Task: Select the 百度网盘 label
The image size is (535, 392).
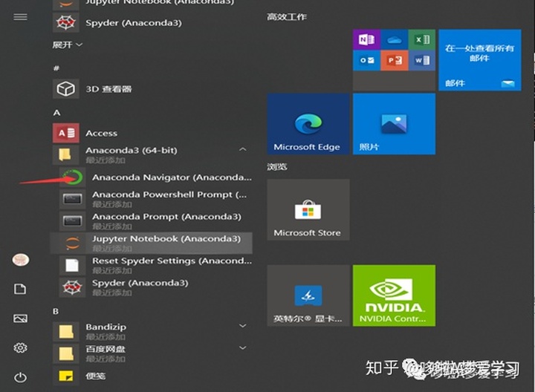Action: point(106,349)
